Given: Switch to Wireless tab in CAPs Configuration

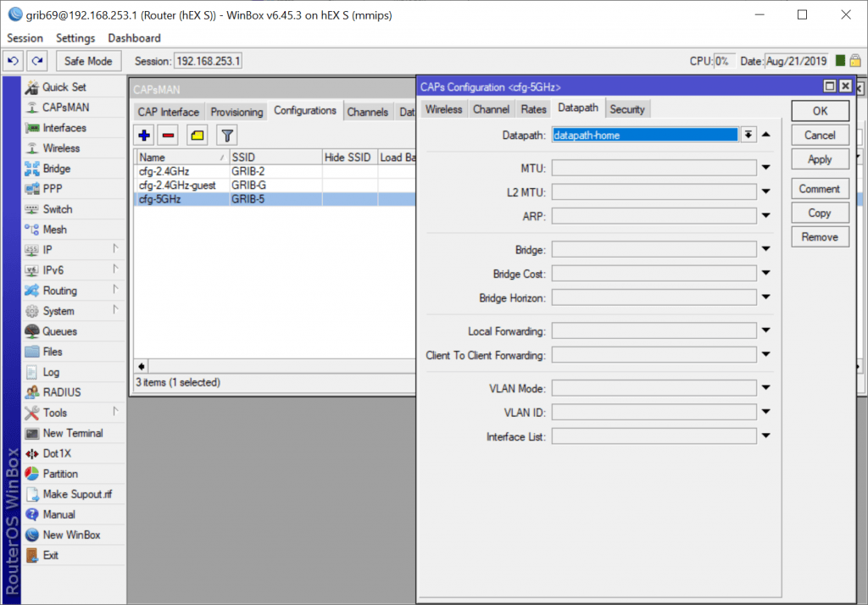Looking at the screenshot, I should click(x=443, y=109).
